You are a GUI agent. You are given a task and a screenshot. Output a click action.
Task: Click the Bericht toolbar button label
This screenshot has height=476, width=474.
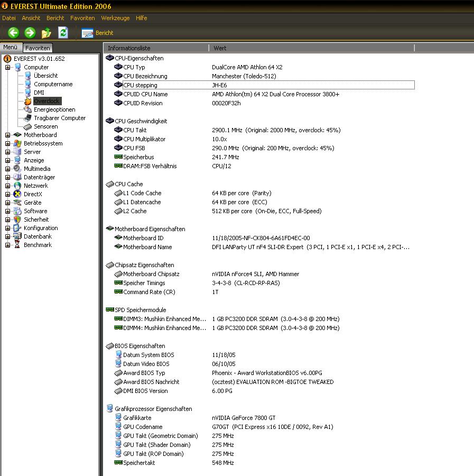[x=104, y=33]
